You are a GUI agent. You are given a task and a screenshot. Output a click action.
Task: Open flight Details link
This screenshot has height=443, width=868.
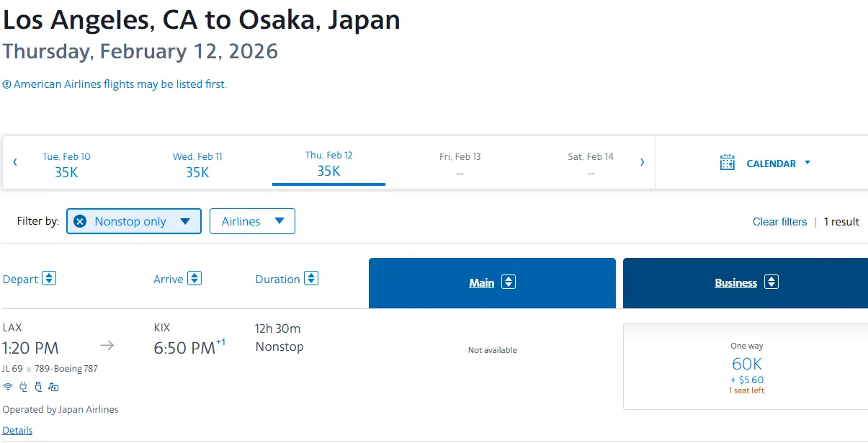click(17, 430)
